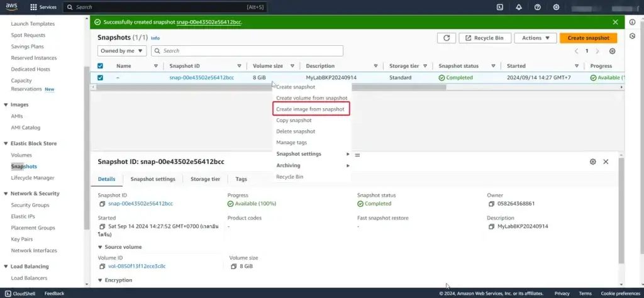Open the help question mark icon
The width and height of the screenshot is (644, 298).
pyautogui.click(x=537, y=7)
